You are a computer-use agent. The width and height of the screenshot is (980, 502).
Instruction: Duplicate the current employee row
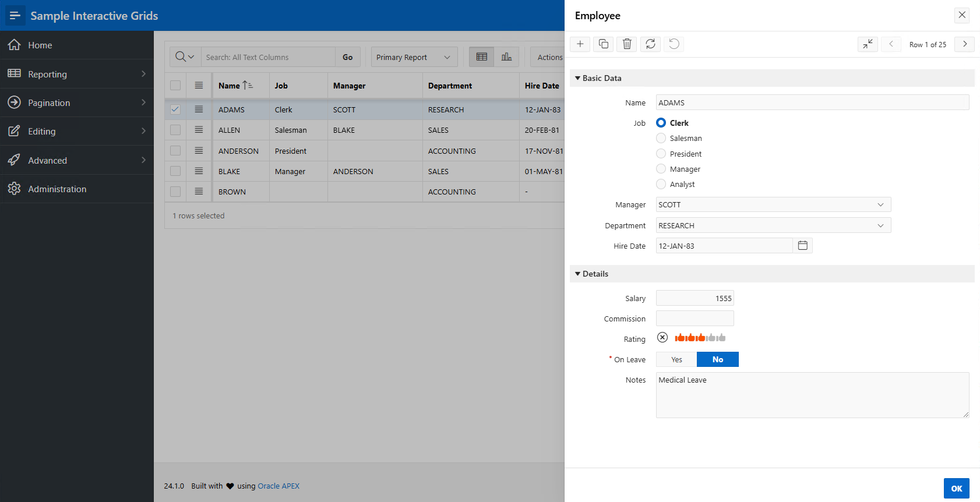[x=604, y=44]
